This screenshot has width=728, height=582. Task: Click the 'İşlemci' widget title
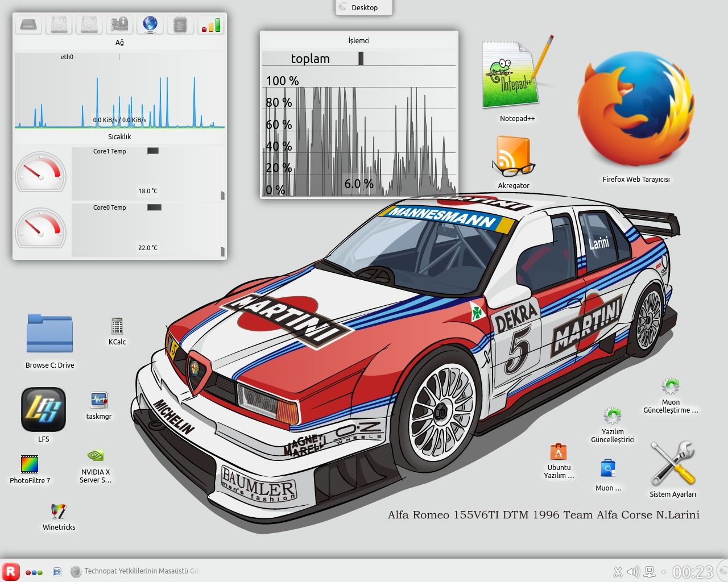tap(359, 40)
